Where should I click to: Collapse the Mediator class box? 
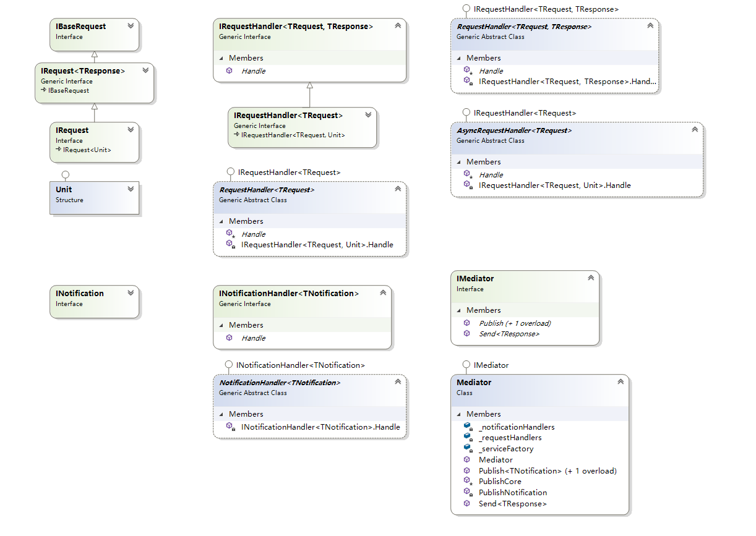click(x=620, y=382)
